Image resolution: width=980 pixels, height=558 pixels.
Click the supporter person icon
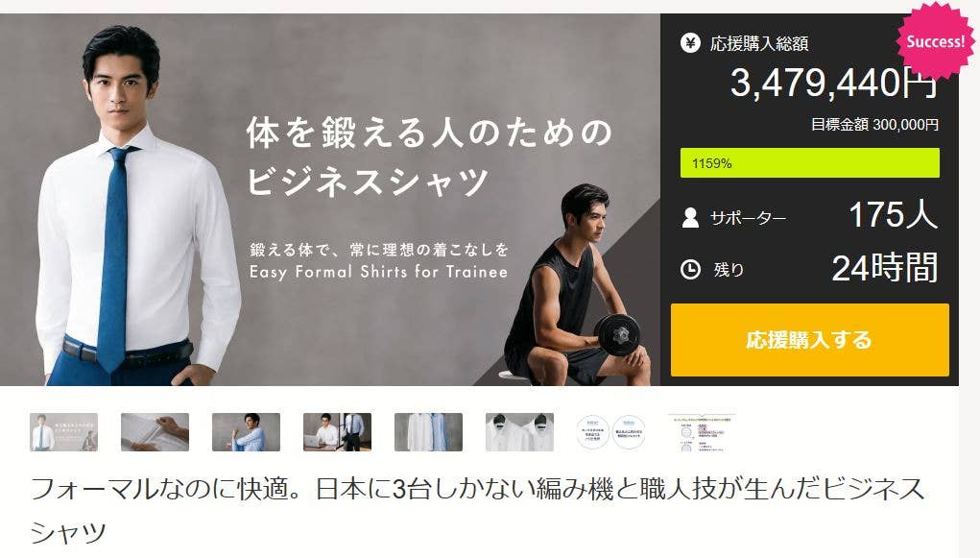(690, 217)
